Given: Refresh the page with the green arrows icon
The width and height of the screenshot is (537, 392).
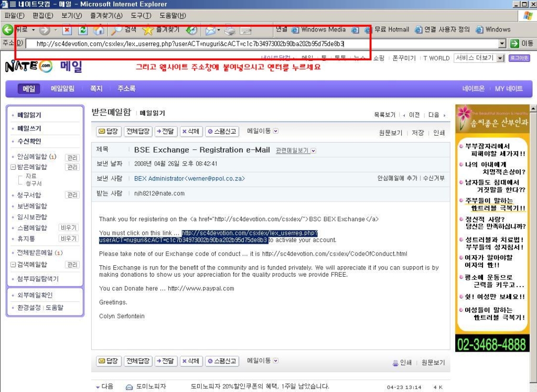Looking at the screenshot, I should click(x=82, y=30).
